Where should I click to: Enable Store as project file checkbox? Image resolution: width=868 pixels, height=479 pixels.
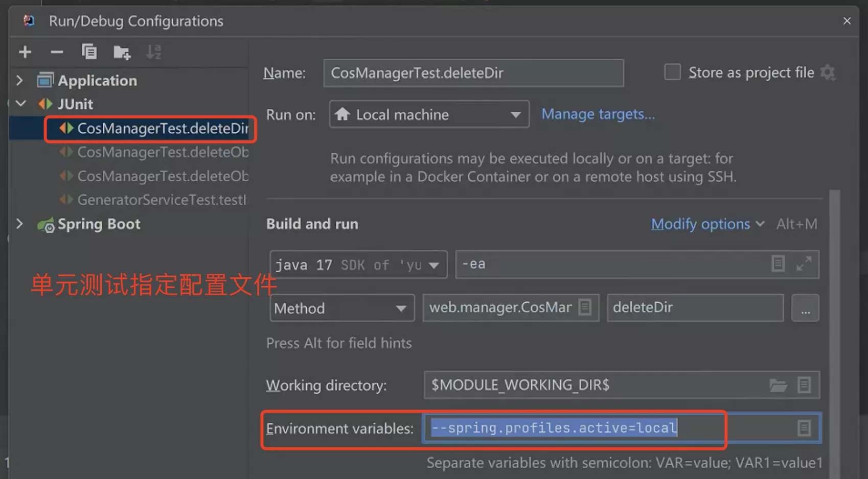click(672, 72)
